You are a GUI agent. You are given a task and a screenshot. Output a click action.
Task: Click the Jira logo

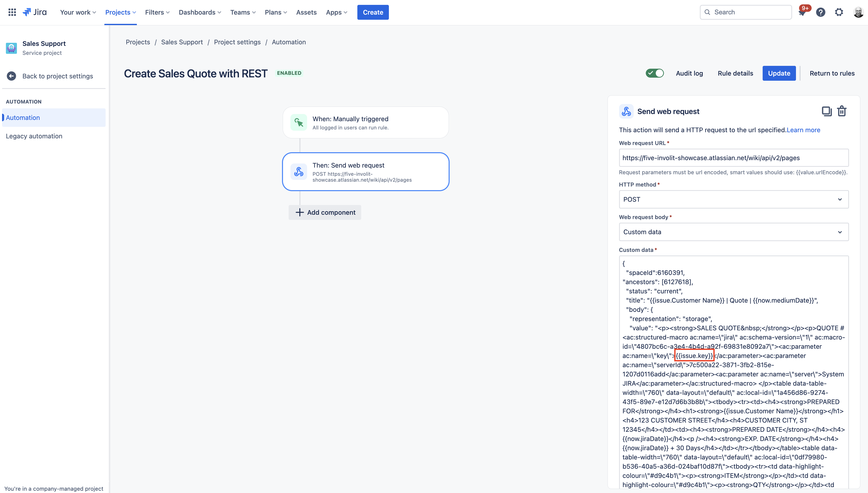point(35,12)
